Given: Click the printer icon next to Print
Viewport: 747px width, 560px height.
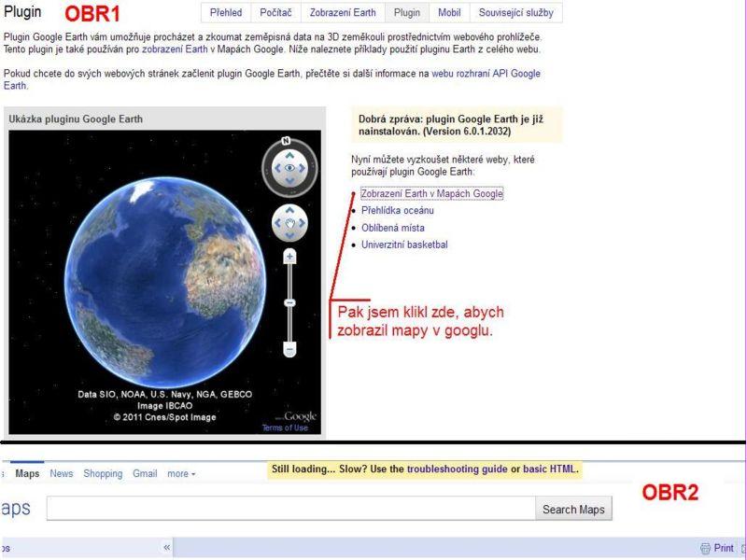Looking at the screenshot, I should [x=705, y=548].
